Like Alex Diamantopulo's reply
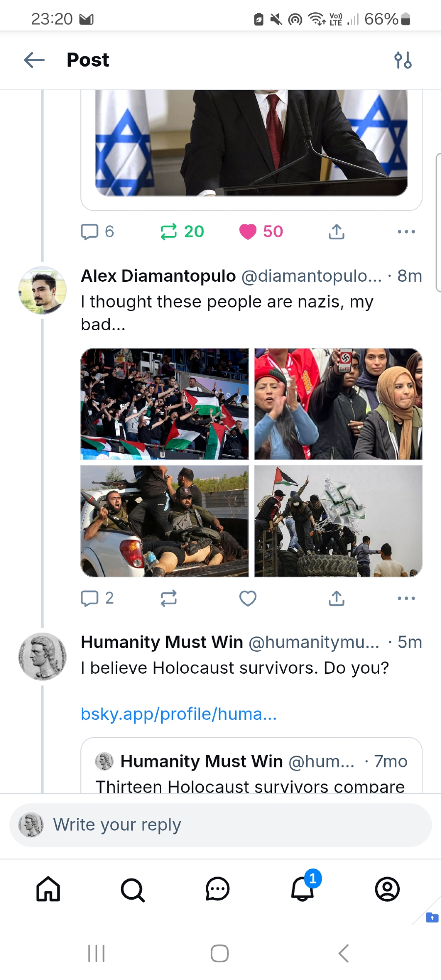 247,598
